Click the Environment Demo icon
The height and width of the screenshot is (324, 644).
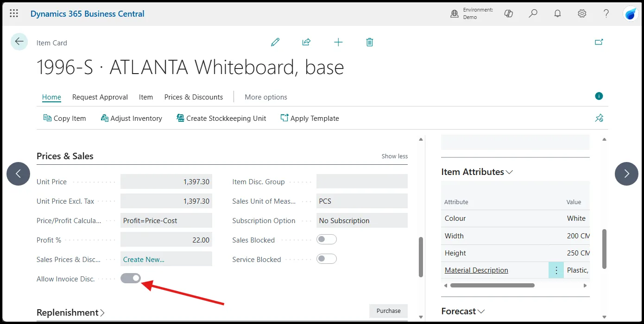click(455, 14)
